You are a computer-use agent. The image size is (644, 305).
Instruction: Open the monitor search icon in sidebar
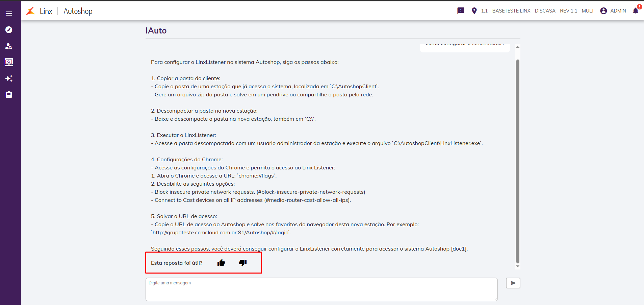9,62
